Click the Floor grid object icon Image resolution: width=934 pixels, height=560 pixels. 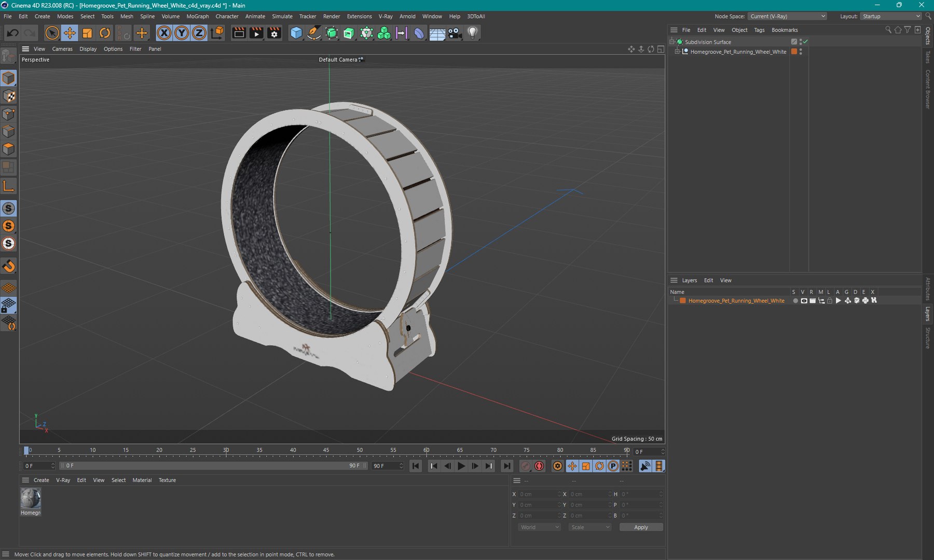(x=437, y=33)
